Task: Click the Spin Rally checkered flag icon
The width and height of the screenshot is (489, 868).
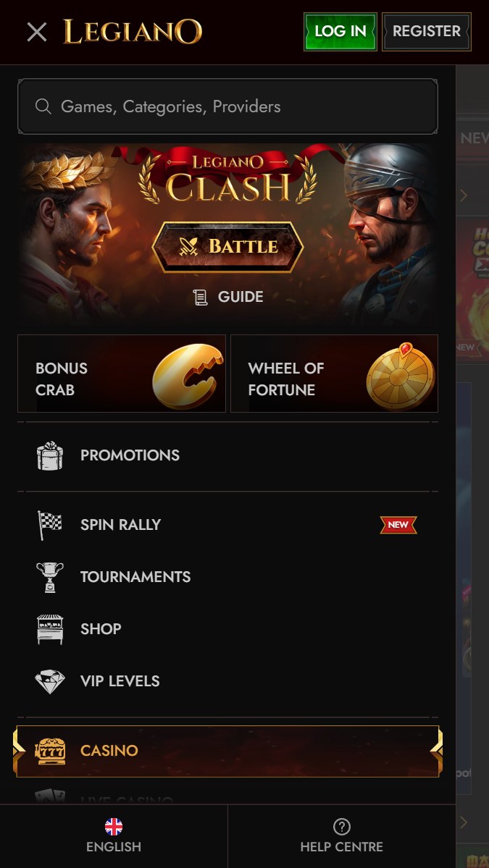Action: pos(50,525)
